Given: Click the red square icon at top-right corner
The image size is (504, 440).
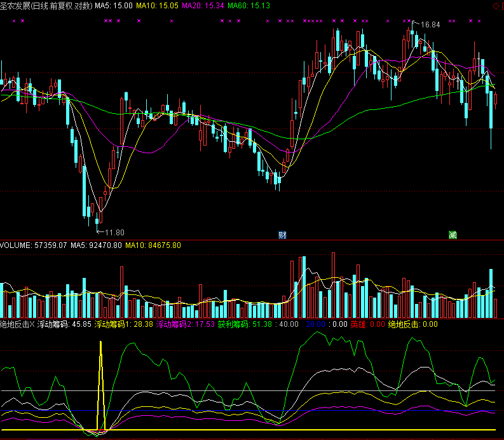Looking at the screenshot, I should tap(501, 5).
